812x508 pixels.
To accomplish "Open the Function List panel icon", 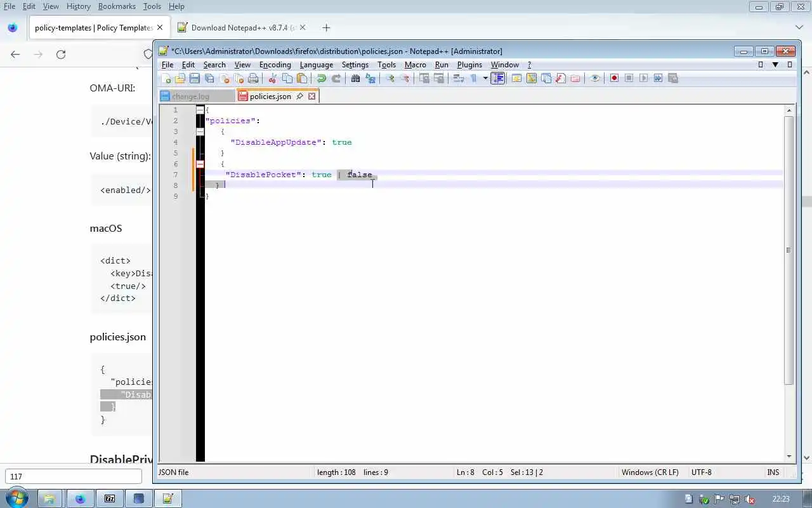I will pos(561,78).
